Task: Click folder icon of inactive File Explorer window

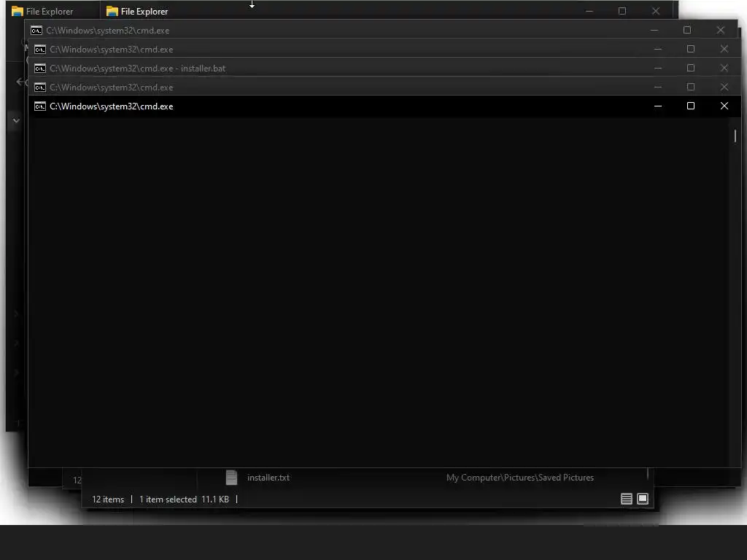Action: (x=18, y=11)
